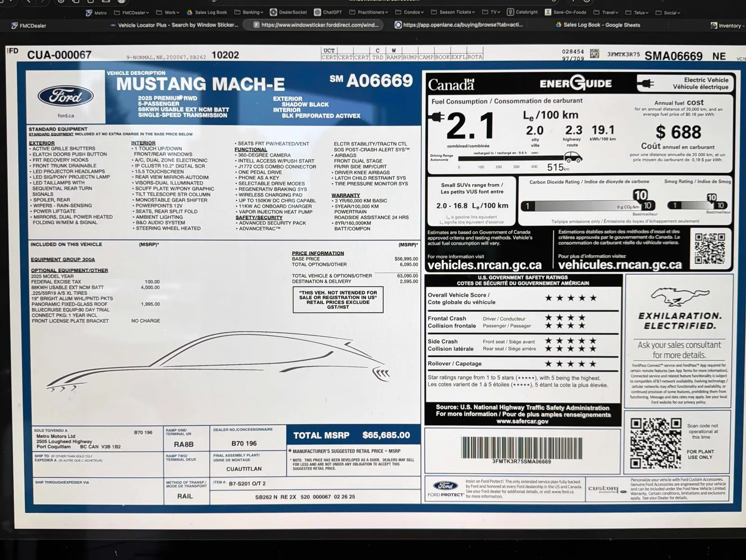Click the vehicles.nrcan.gc.ca link text
Viewport: 746px width, 560px height.
point(484,265)
